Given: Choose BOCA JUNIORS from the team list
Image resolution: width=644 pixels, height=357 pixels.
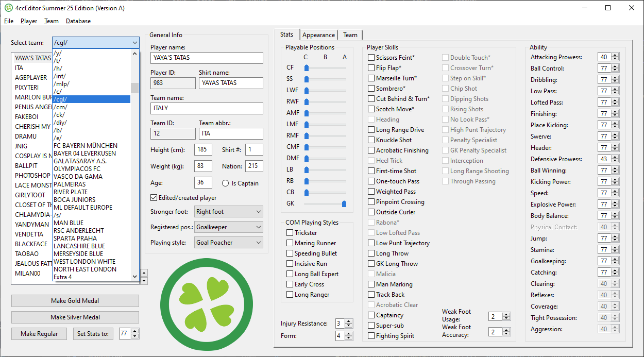Looking at the screenshot, I should (x=92, y=200).
